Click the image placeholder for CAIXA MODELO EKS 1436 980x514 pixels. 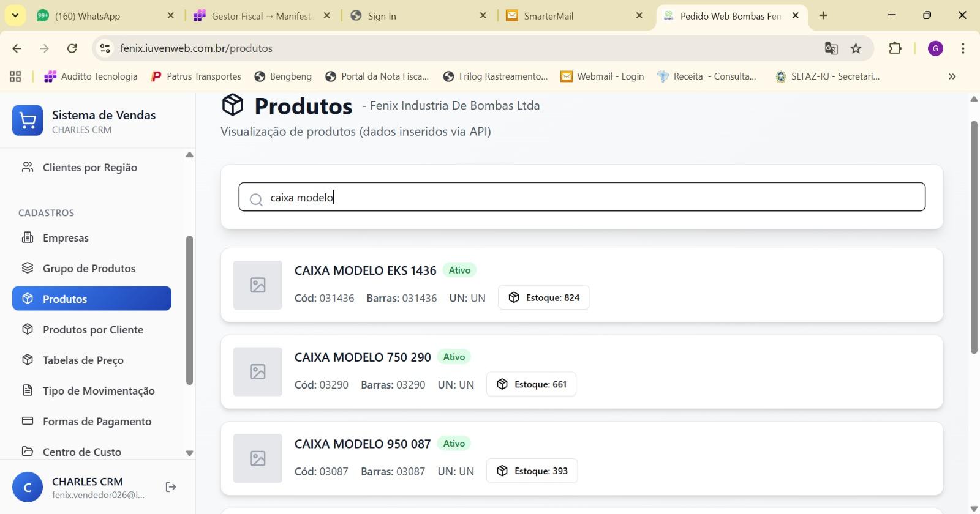(258, 285)
